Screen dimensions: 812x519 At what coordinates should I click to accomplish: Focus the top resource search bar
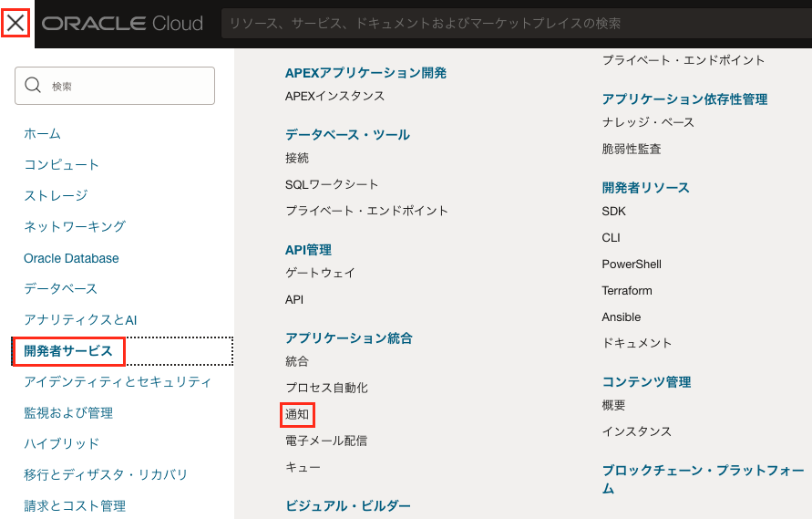pyautogui.click(x=510, y=24)
